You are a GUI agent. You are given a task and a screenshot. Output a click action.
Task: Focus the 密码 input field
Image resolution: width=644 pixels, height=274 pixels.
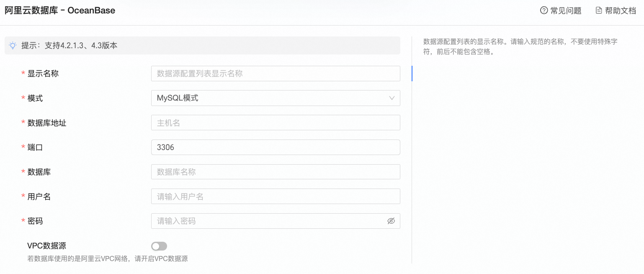point(276,221)
